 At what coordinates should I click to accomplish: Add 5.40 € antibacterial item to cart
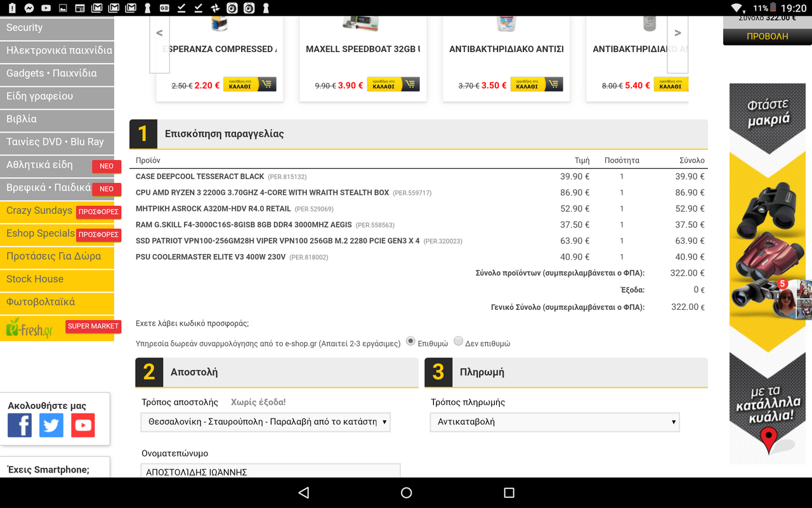coord(671,84)
